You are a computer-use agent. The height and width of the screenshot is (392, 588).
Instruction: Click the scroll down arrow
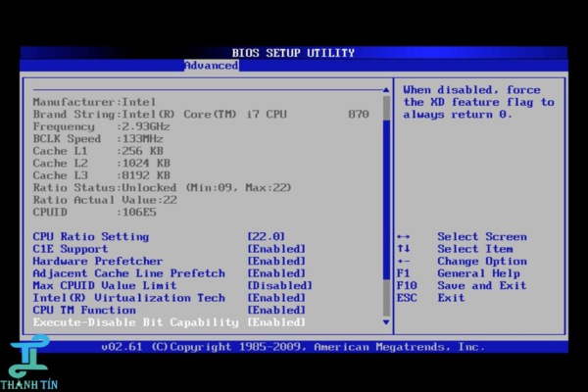[386, 322]
